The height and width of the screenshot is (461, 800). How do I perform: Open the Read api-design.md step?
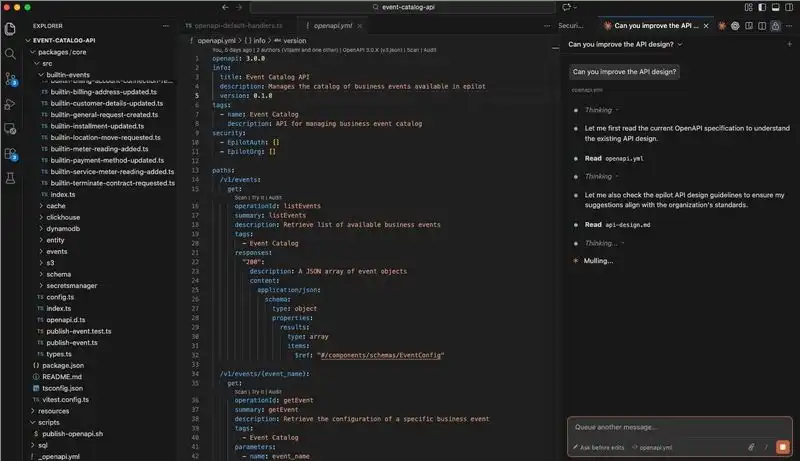pos(617,225)
